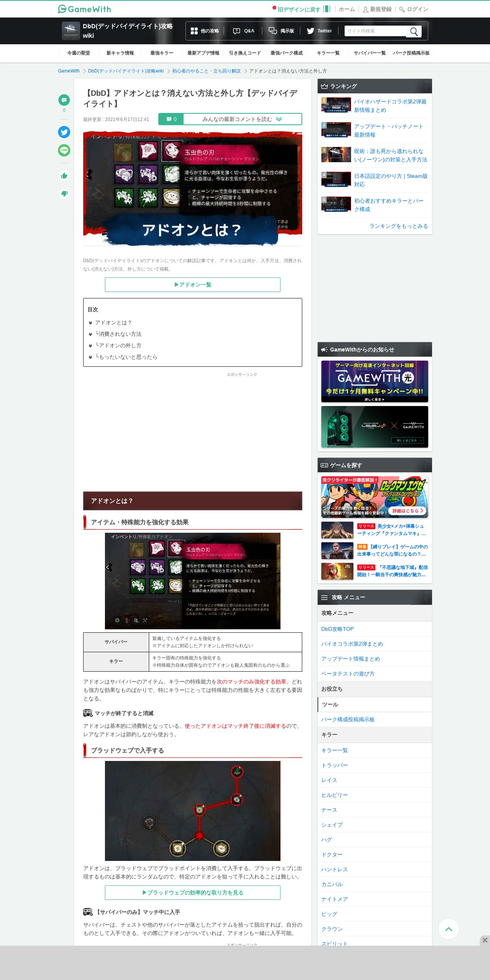Open 最強キラー nav item
The height and width of the screenshot is (980, 490).
click(162, 53)
